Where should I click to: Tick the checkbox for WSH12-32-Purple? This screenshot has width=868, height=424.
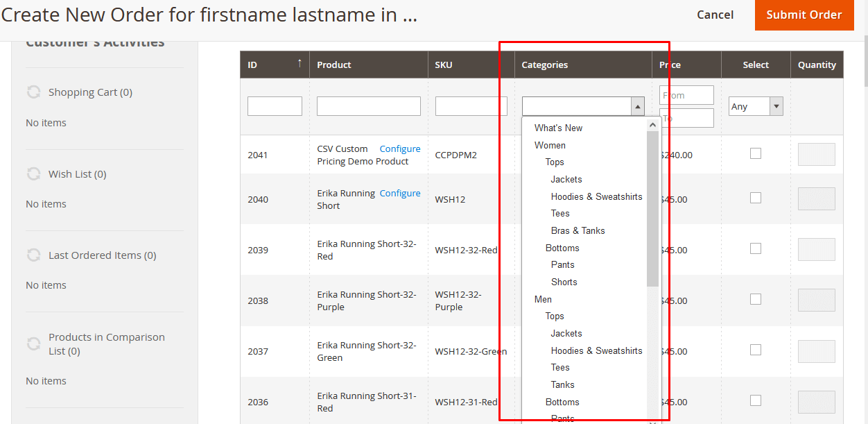click(x=755, y=300)
